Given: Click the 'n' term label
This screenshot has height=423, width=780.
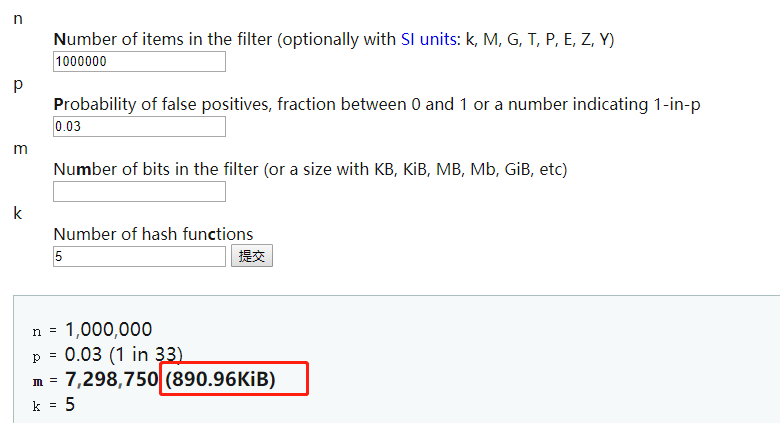Looking at the screenshot, I should [x=18, y=19].
